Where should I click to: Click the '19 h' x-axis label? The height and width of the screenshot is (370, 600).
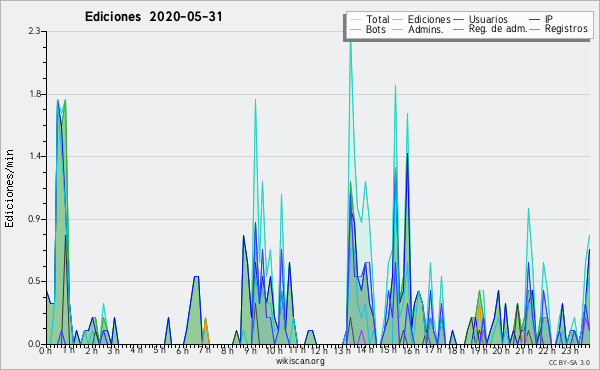(x=478, y=351)
